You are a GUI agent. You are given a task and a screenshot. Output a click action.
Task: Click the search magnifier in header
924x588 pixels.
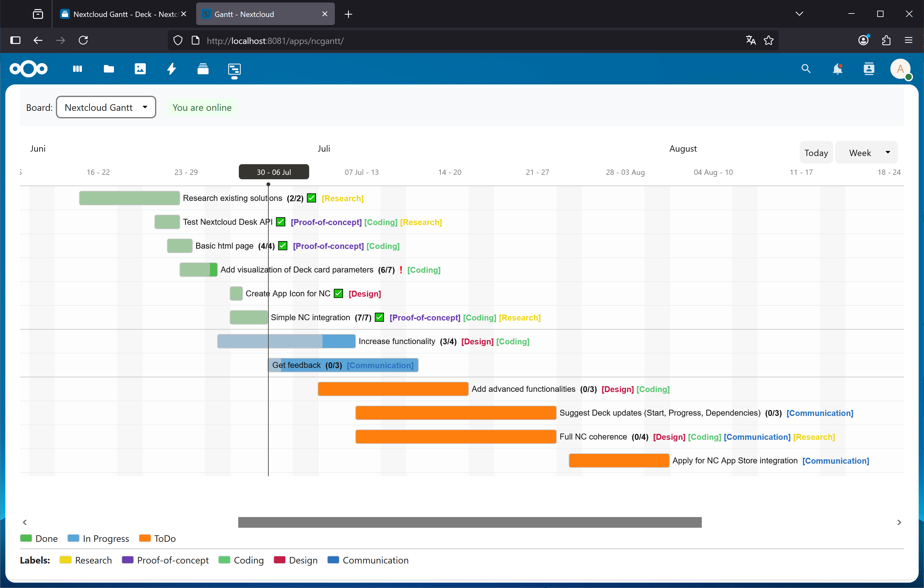pos(806,69)
